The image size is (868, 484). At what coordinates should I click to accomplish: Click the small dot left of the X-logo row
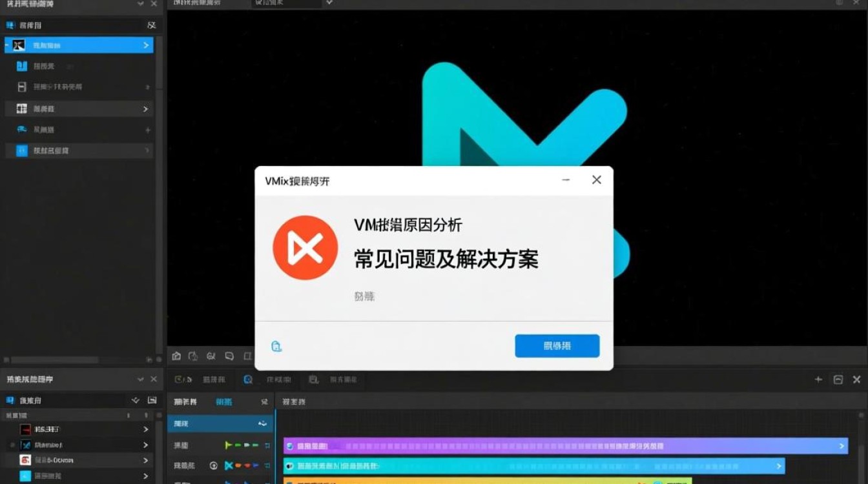point(12,445)
